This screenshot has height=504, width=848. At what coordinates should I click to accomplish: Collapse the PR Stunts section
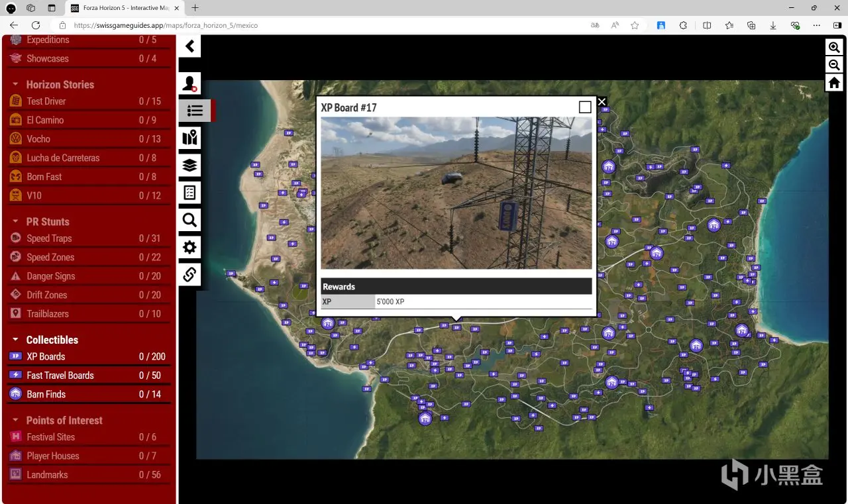15,222
